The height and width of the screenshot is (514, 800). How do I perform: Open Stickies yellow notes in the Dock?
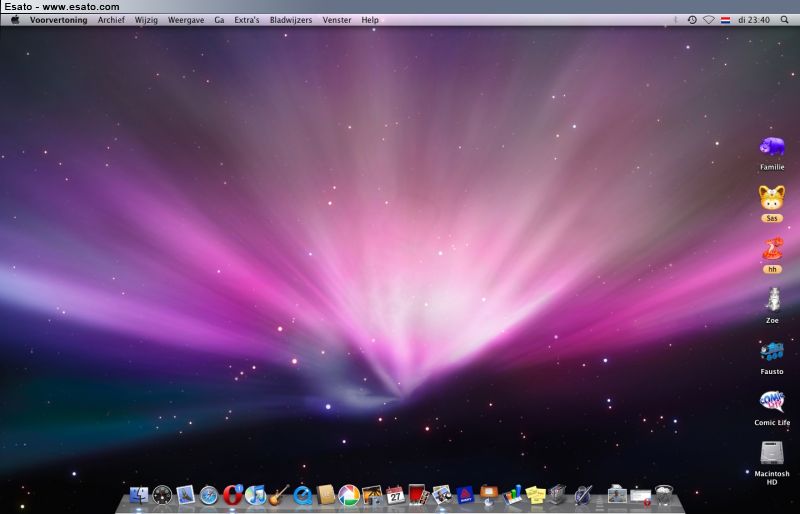[535, 495]
